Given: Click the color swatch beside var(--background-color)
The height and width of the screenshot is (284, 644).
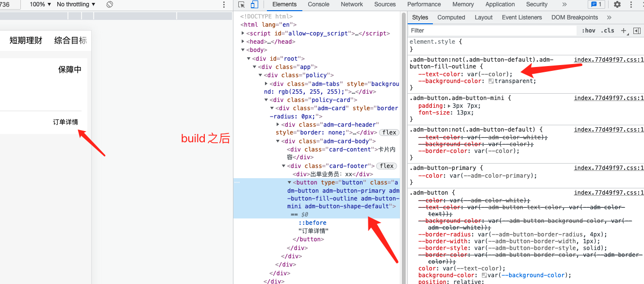Looking at the screenshot, I should tap(484, 275).
